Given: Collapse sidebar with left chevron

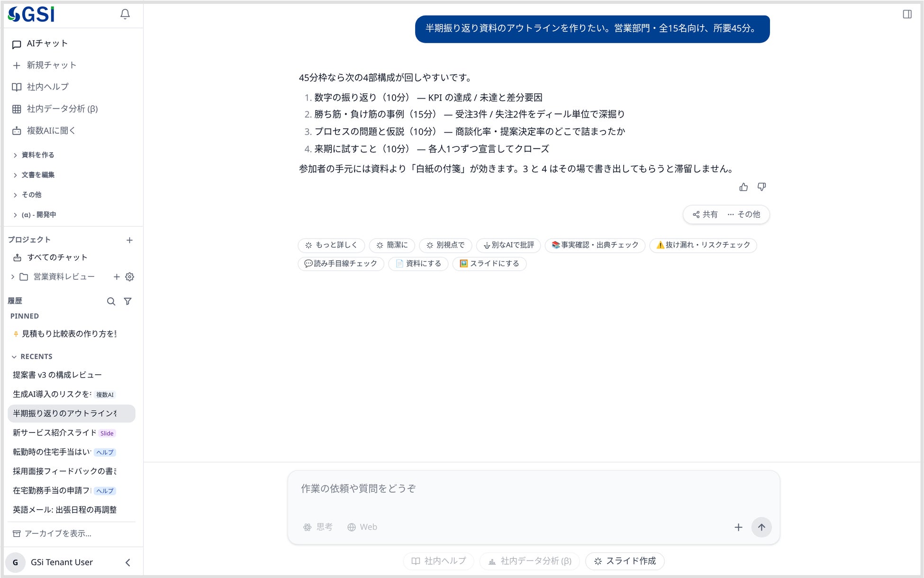Looking at the screenshot, I should pos(127,562).
